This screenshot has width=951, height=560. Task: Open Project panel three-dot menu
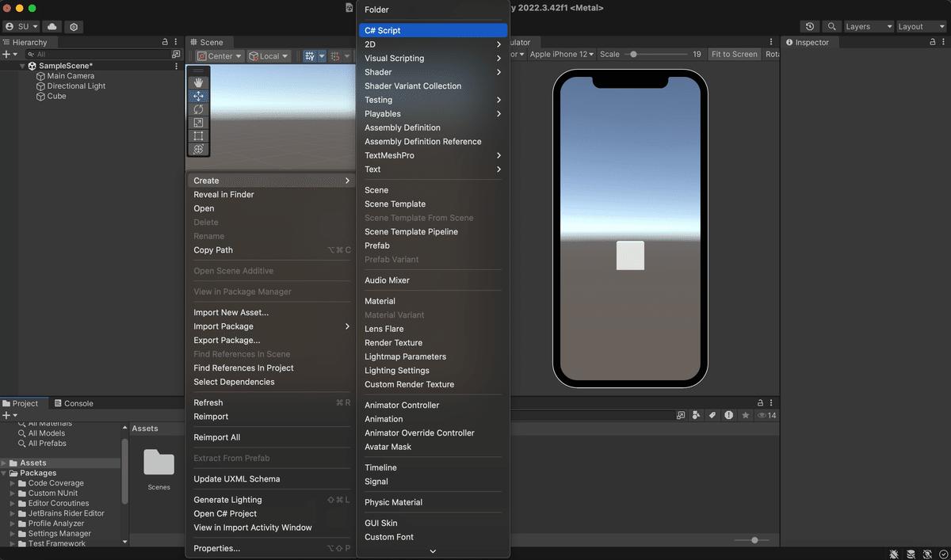click(771, 403)
